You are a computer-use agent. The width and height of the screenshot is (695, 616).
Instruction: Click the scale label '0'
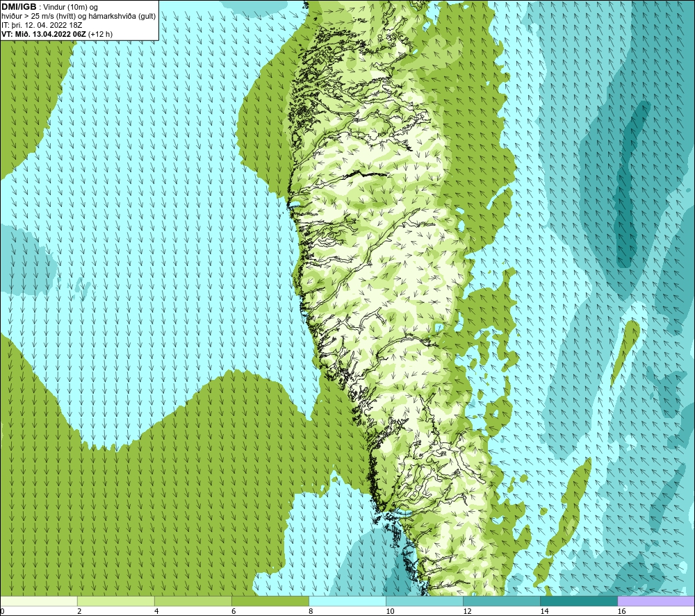pyautogui.click(x=2, y=611)
